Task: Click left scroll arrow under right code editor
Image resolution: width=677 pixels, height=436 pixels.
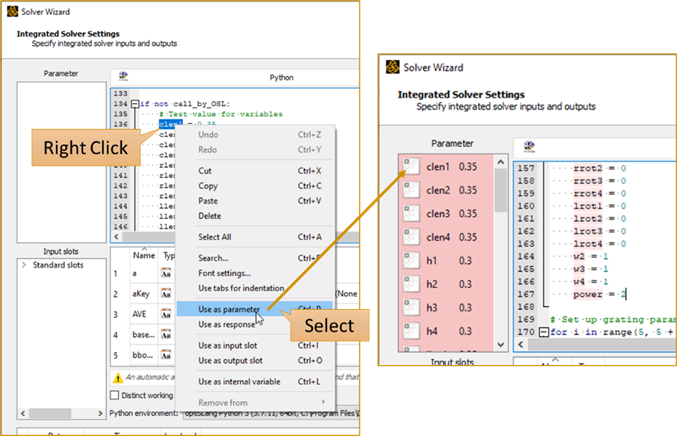Action: click(x=521, y=344)
